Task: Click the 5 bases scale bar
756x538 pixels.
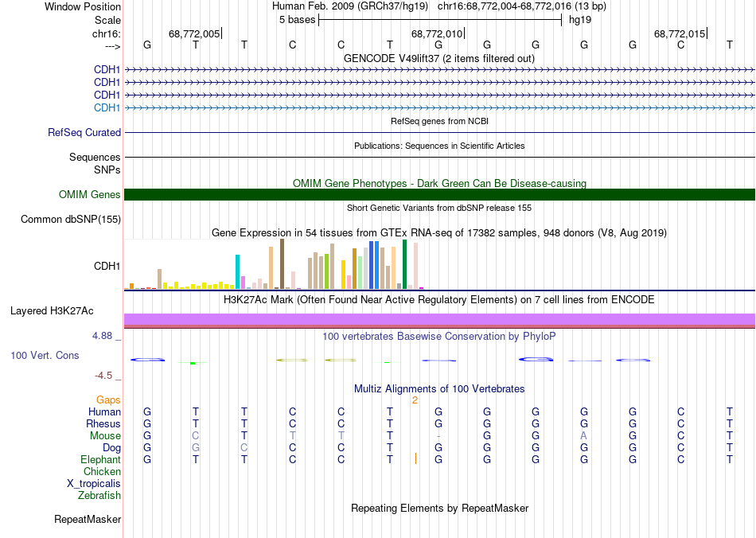Action: [439, 19]
